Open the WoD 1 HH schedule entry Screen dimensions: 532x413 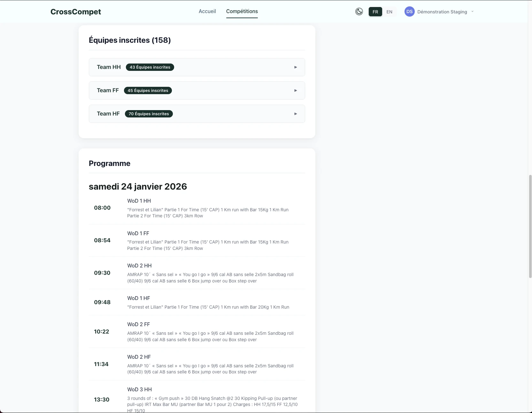click(139, 201)
